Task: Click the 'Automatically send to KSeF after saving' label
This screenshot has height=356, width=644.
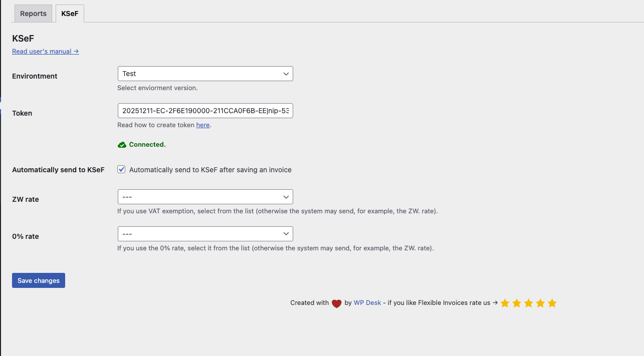Action: (x=210, y=170)
